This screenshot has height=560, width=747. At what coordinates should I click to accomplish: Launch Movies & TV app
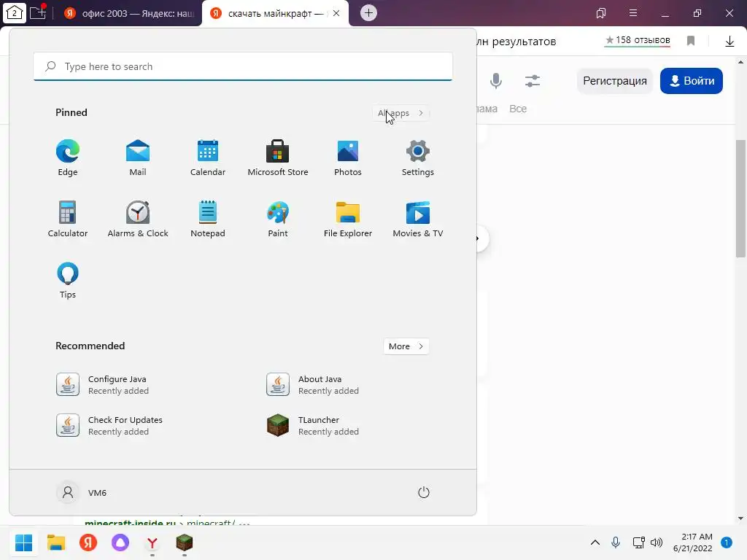coord(418,219)
